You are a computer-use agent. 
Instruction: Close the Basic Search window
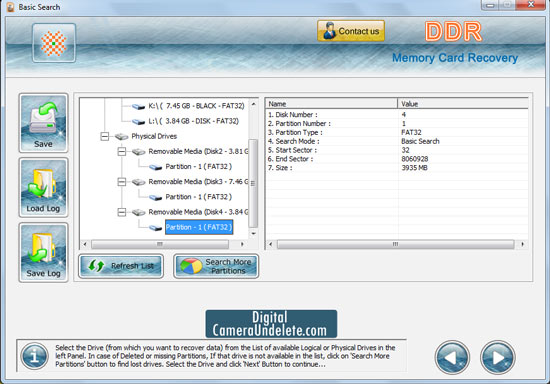(531, 5)
